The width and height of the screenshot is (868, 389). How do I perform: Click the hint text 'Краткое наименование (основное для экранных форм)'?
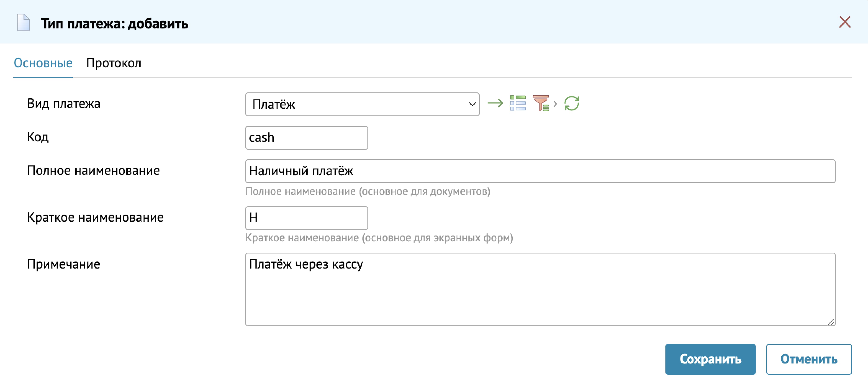pyautogui.click(x=379, y=238)
